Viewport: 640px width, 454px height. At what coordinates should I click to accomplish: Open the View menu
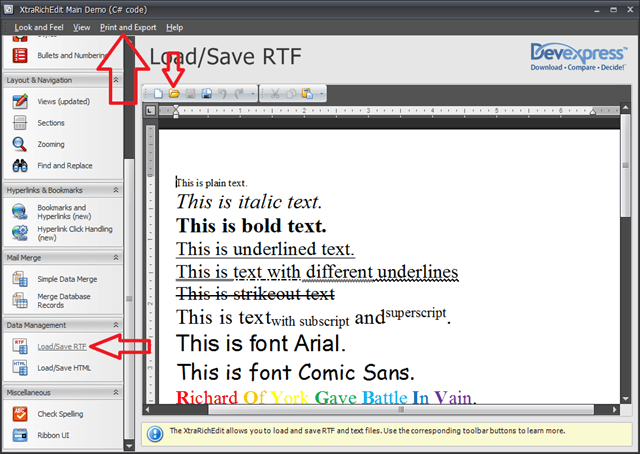[82, 27]
